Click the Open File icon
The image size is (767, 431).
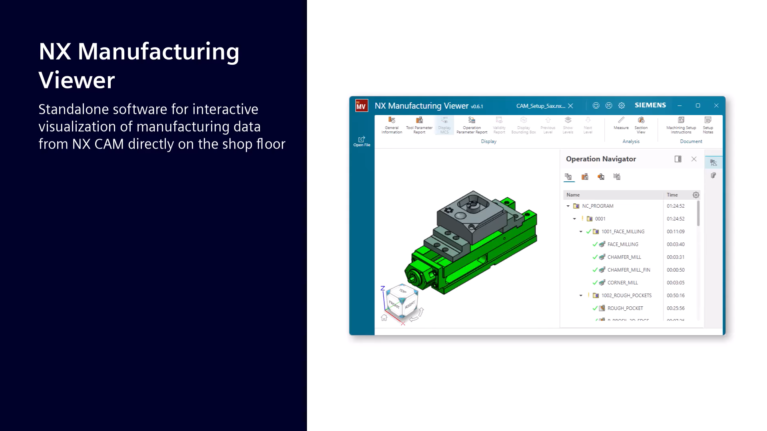361,141
